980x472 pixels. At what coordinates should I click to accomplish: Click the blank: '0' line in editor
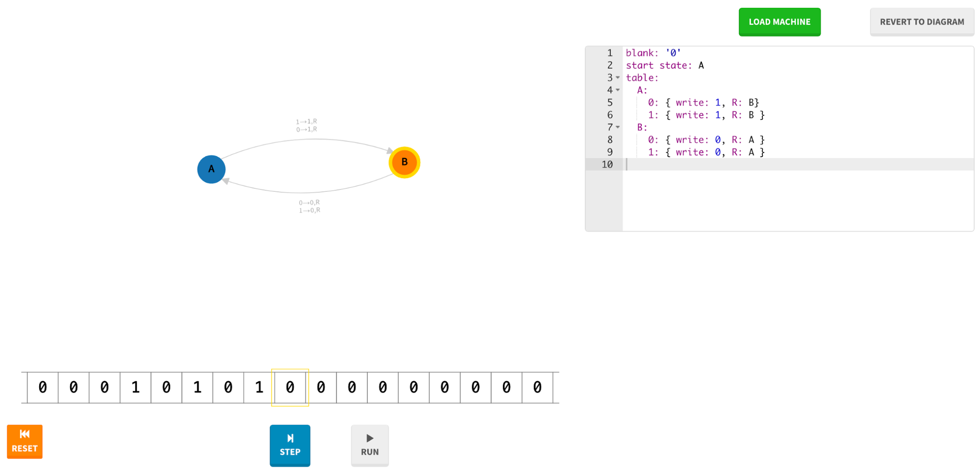(653, 53)
